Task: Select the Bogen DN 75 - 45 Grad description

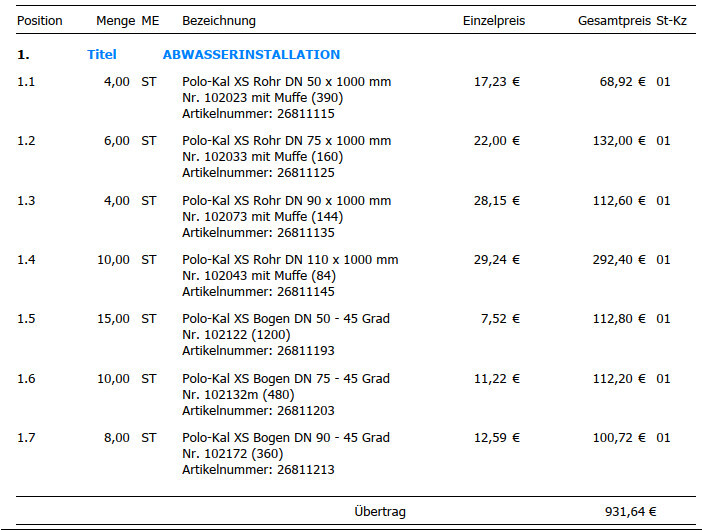Action: (x=285, y=379)
